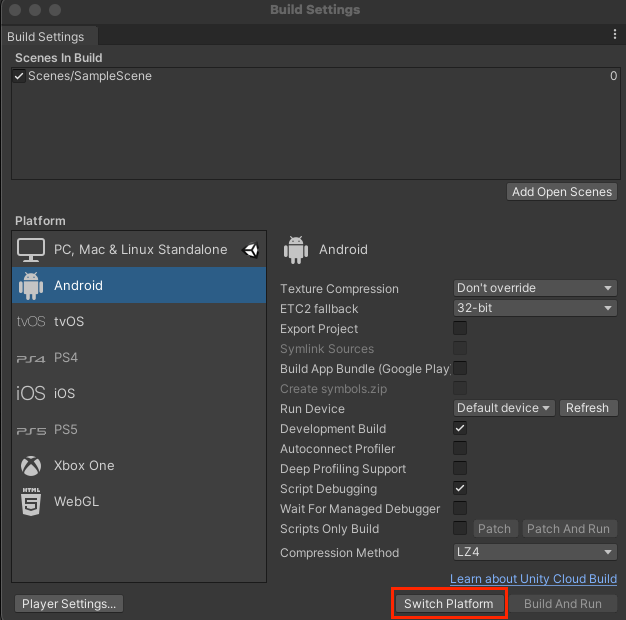The height and width of the screenshot is (620, 626).
Task: Select the PC, Mac & Linux Standalone platform icon
Action: [31, 249]
